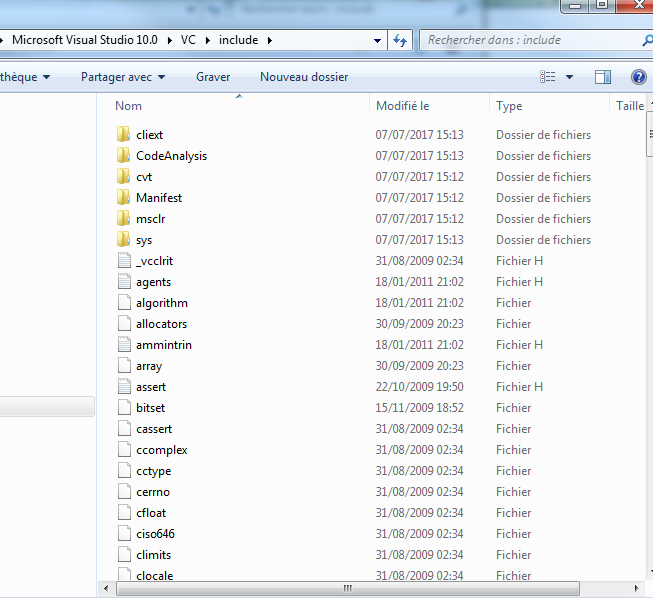Select the ccomplex file icon
Viewport: 653px width, 598px height.
pos(124,449)
